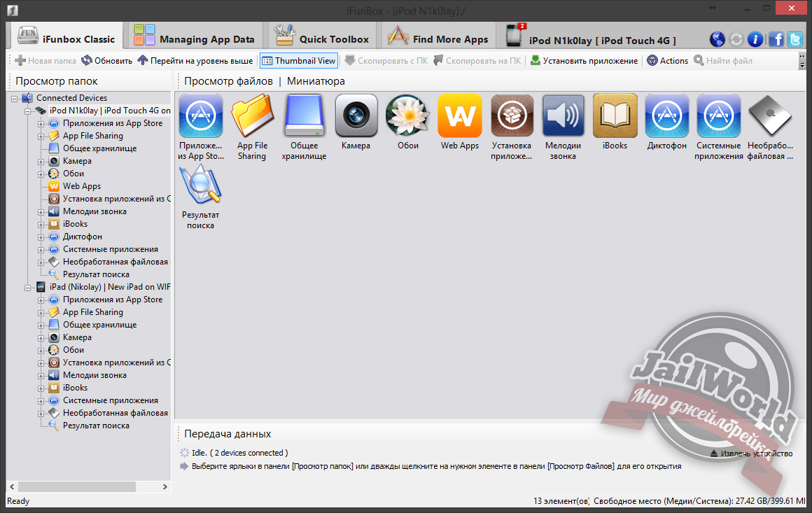812x513 pixels.
Task: Collapse the iPod N1k0lay tree node
Action: click(x=27, y=111)
